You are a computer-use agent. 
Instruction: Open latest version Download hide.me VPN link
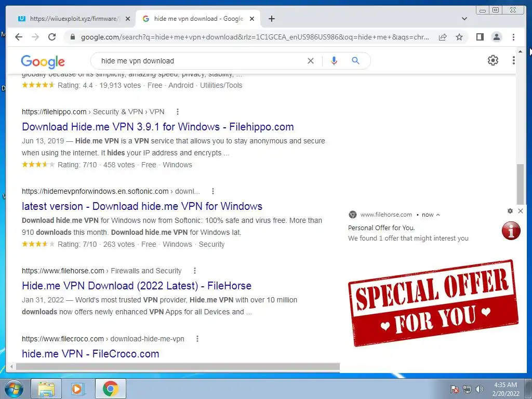pyautogui.click(x=142, y=206)
